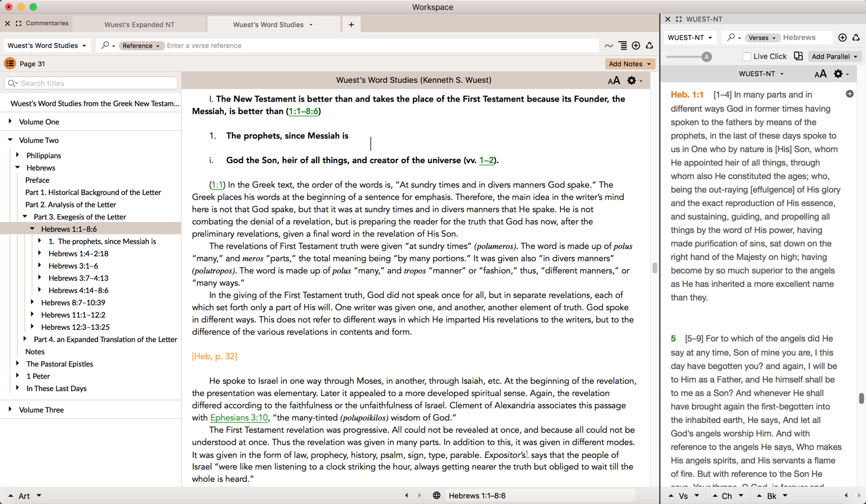Click the circled plus icon in WUEST-NT toolbar

tap(843, 37)
